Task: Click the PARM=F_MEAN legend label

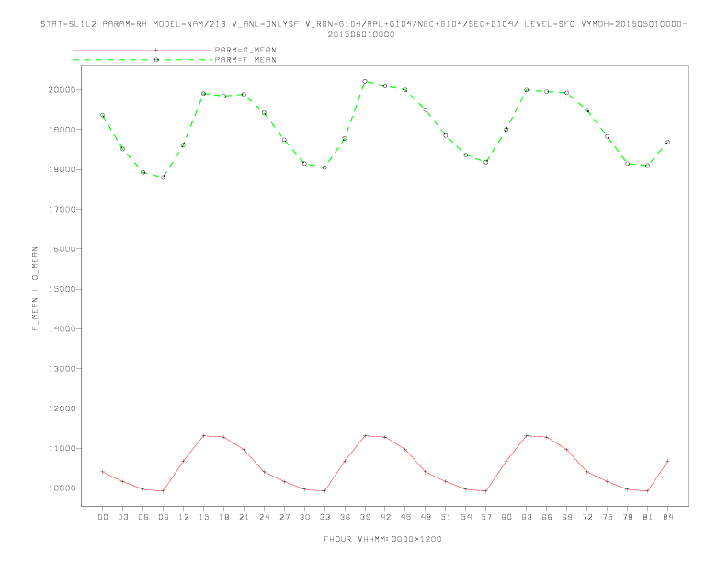Action: point(245,60)
